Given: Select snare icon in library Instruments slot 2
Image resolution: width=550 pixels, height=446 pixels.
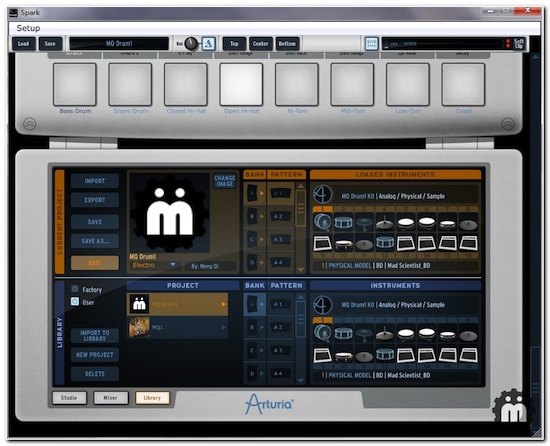Looking at the screenshot, I should tap(343, 333).
